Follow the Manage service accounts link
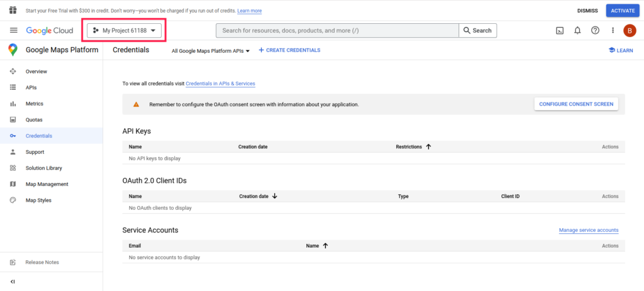The width and height of the screenshot is (644, 291). pos(588,230)
